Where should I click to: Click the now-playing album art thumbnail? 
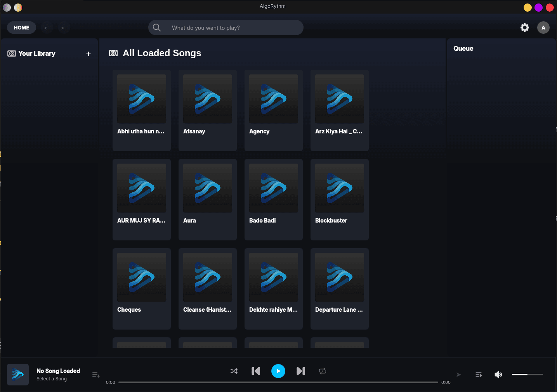click(18, 375)
